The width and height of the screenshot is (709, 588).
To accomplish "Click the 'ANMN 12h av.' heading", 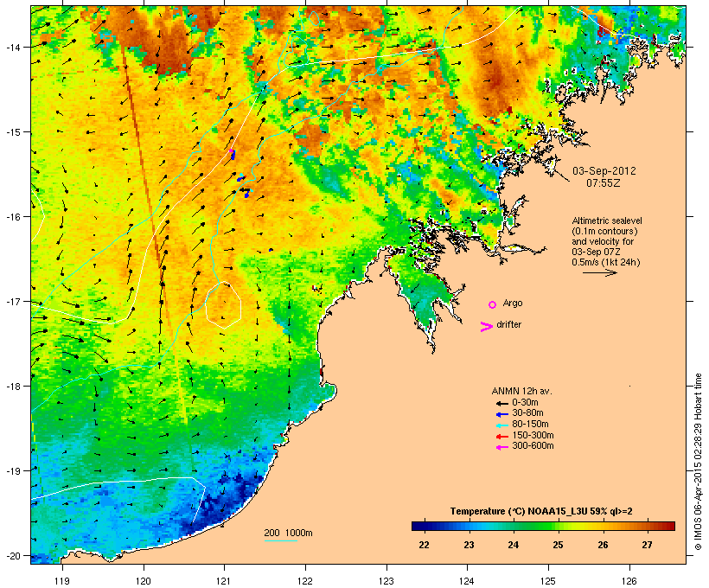I will click(x=521, y=391).
